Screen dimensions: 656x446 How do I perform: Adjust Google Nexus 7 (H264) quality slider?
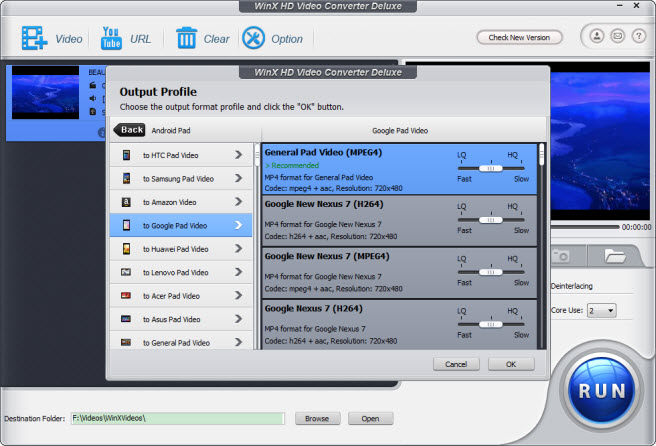pos(491,324)
